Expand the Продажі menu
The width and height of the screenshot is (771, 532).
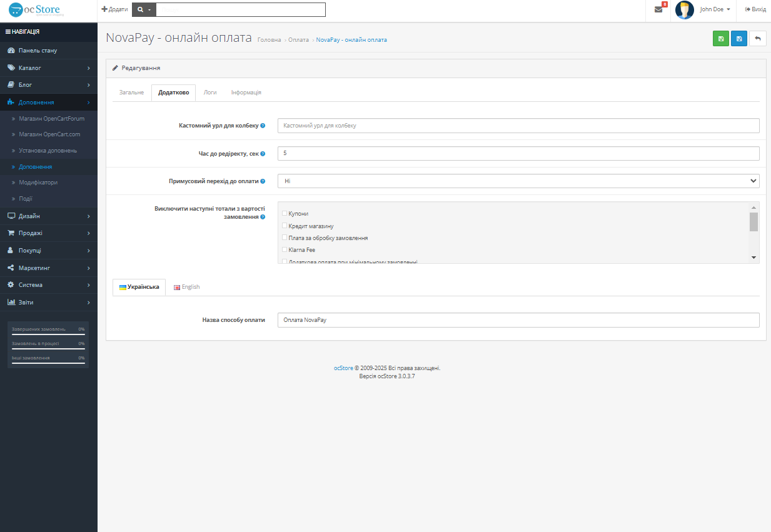(49, 233)
